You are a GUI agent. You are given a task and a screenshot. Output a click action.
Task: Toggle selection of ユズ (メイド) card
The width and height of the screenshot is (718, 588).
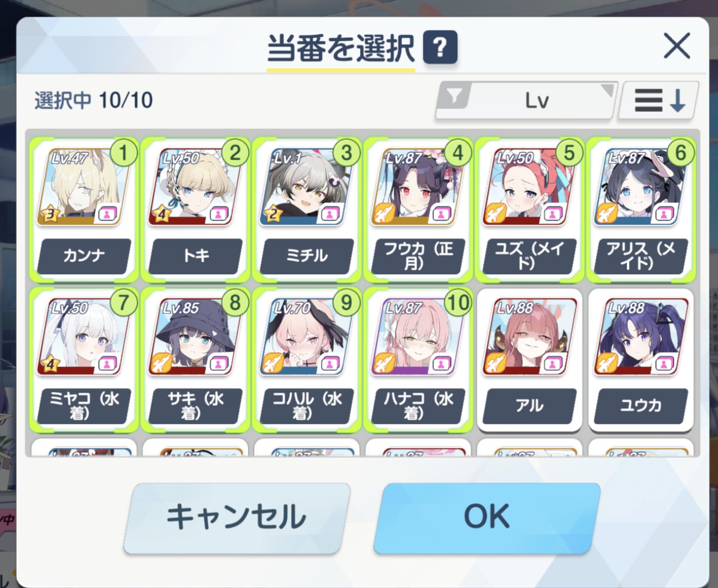[529, 210]
